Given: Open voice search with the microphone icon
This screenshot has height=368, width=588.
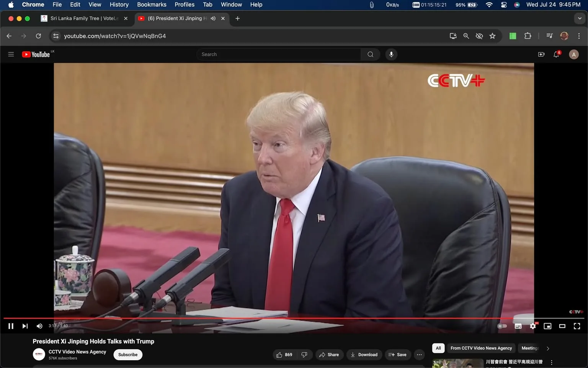Looking at the screenshot, I should 391,54.
